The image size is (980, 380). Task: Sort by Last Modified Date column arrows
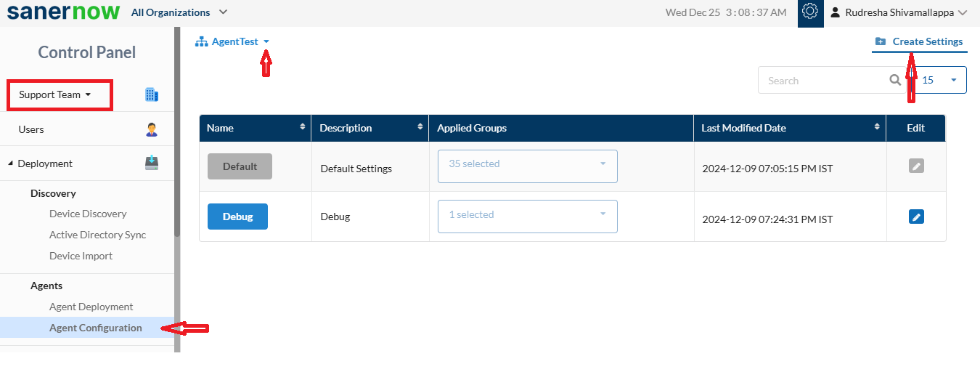click(x=878, y=127)
